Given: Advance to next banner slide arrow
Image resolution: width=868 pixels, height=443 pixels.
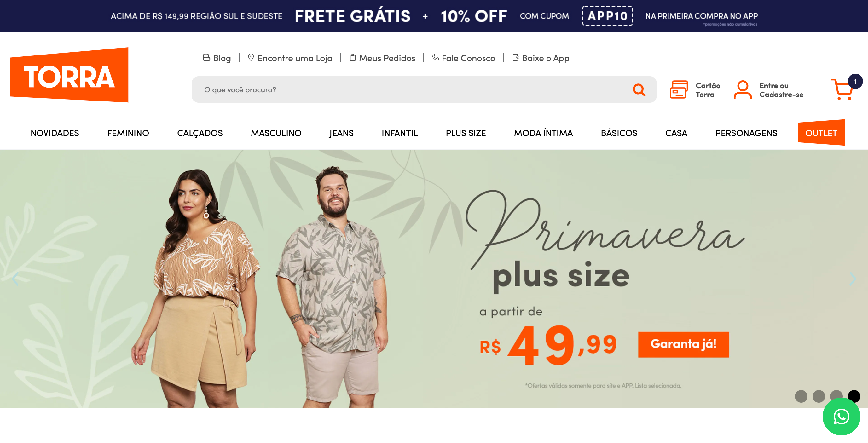Looking at the screenshot, I should coord(853,279).
